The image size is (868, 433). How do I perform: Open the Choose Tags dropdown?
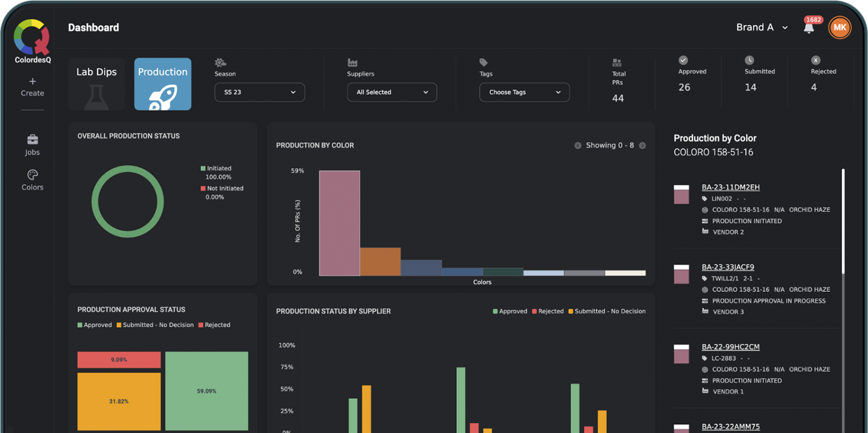point(524,92)
